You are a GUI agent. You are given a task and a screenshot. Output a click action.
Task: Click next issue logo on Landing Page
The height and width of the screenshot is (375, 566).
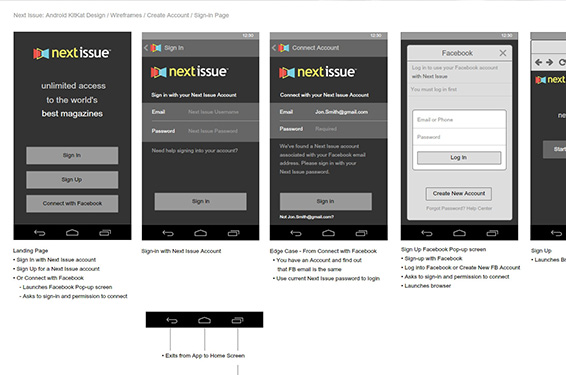72,53
